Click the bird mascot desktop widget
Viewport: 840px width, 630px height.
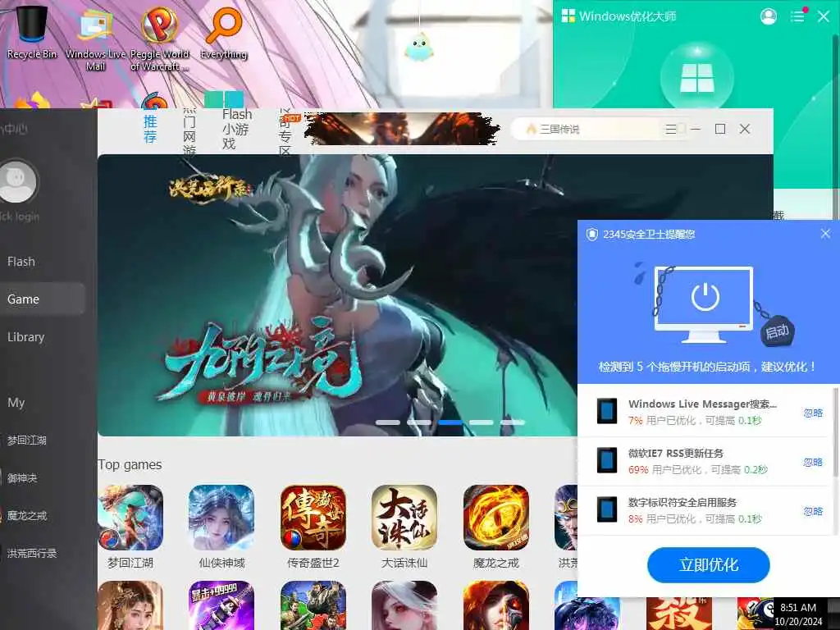pyautogui.click(x=418, y=47)
